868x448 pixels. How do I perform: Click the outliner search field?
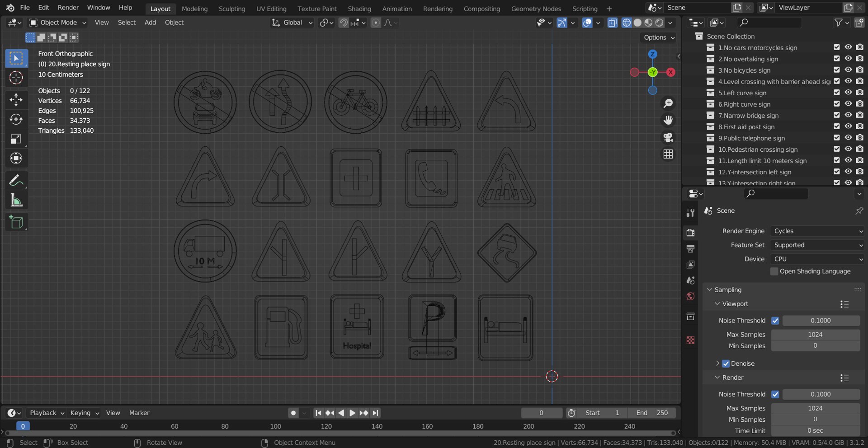click(x=769, y=23)
